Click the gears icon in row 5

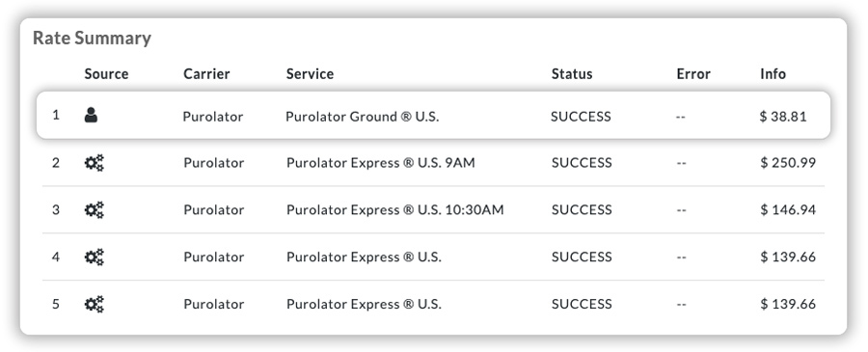pos(95,304)
